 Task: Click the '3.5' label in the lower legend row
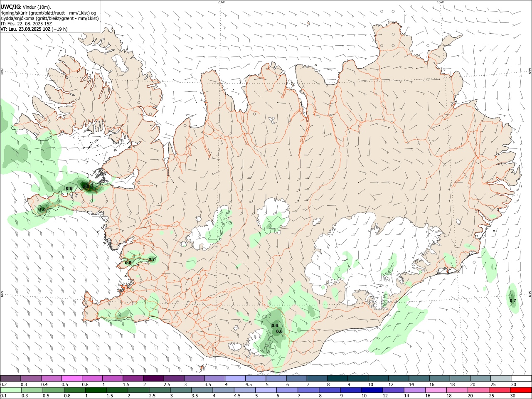point(195,396)
